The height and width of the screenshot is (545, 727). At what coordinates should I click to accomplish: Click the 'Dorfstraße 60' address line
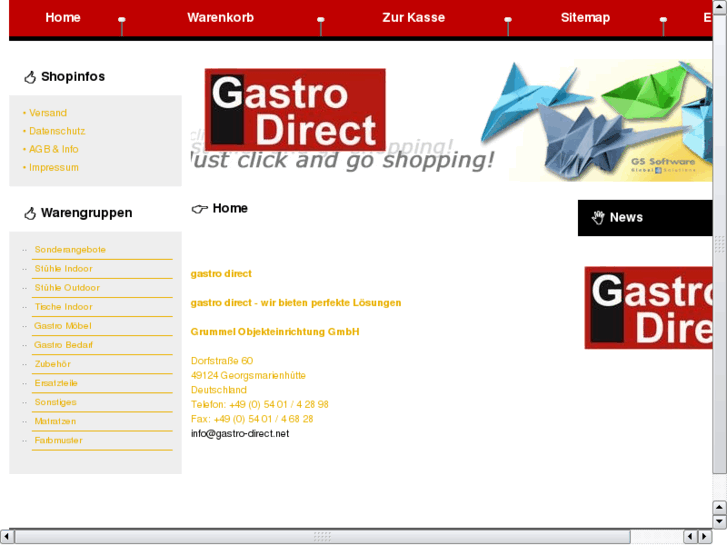[x=222, y=360]
